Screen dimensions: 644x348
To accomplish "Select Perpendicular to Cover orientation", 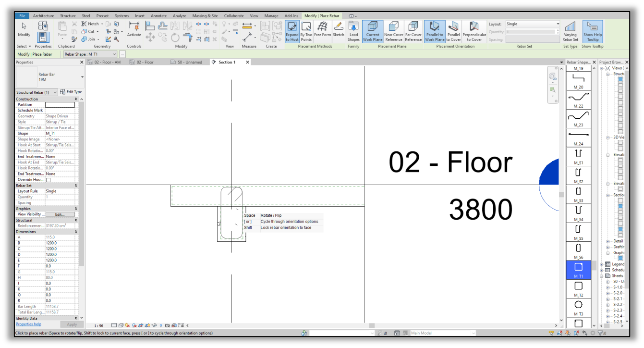I will [474, 30].
